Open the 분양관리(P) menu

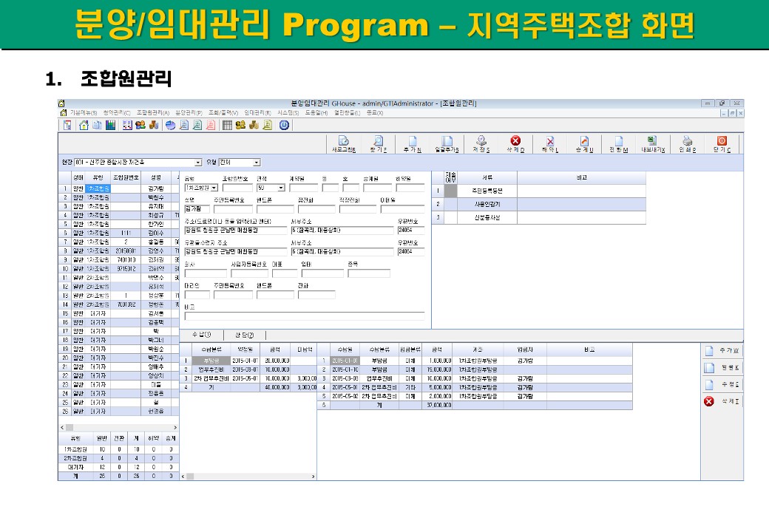pyautogui.click(x=189, y=112)
